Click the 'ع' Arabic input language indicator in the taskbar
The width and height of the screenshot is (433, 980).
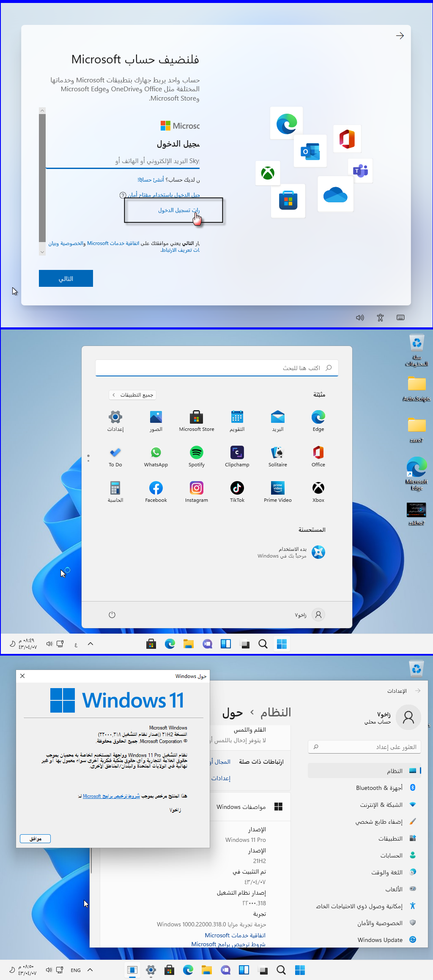[76, 644]
